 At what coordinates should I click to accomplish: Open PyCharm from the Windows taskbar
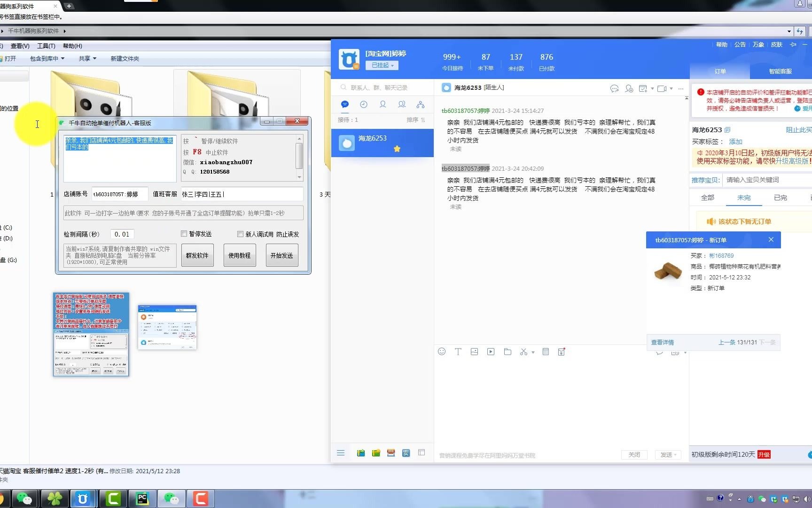click(141, 499)
